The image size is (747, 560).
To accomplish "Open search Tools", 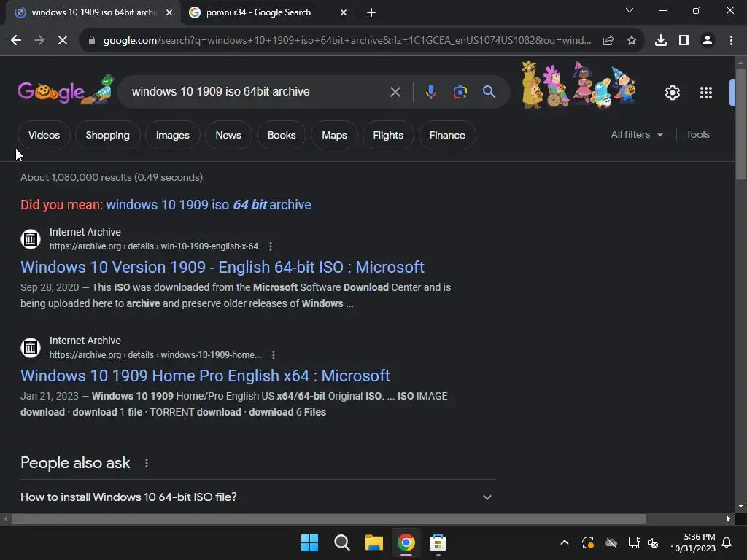I will point(697,135).
